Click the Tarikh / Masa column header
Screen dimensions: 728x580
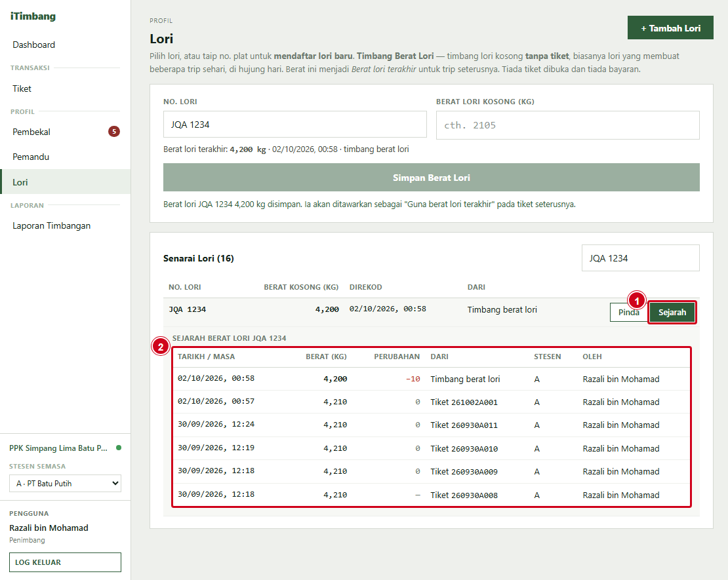click(206, 357)
